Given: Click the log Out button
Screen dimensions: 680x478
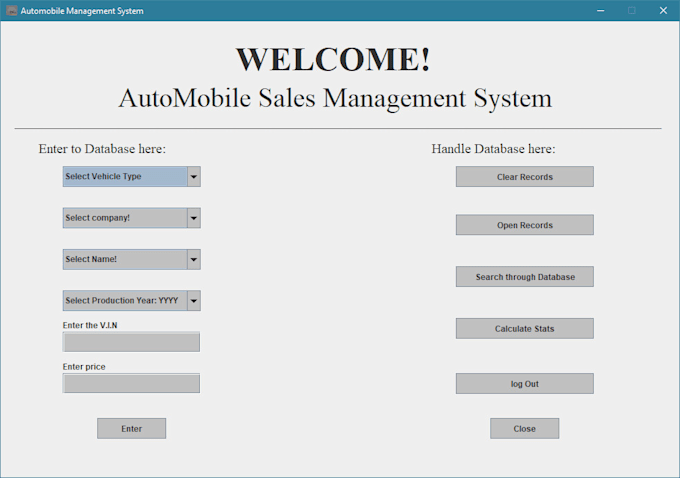Looking at the screenshot, I should (524, 384).
